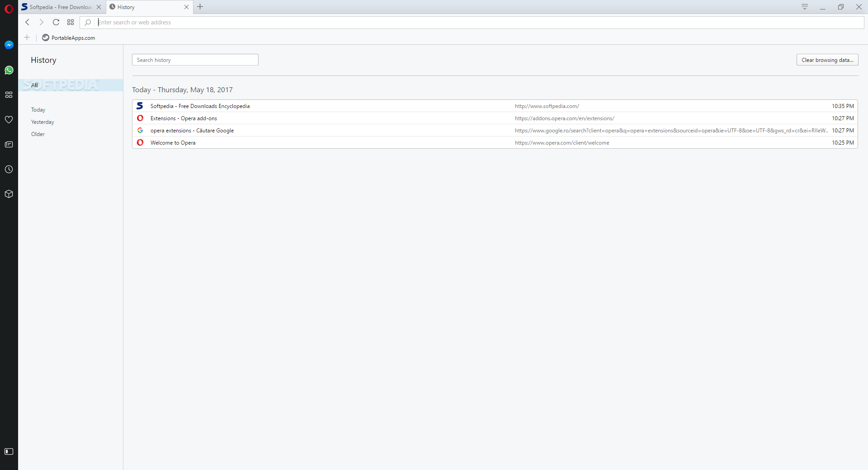
Task: Click the google.ro search URL
Action: tap(671, 131)
